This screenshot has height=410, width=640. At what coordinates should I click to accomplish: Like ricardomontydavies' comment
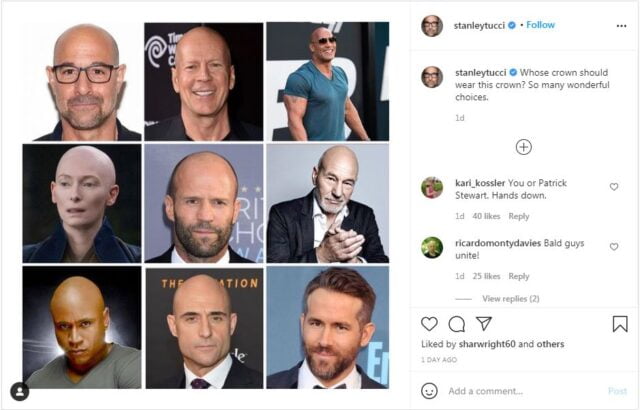click(614, 246)
